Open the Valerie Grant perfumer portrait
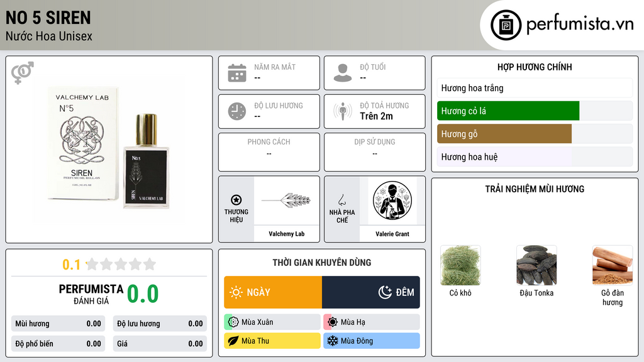This screenshot has height=362, width=644. tap(392, 200)
